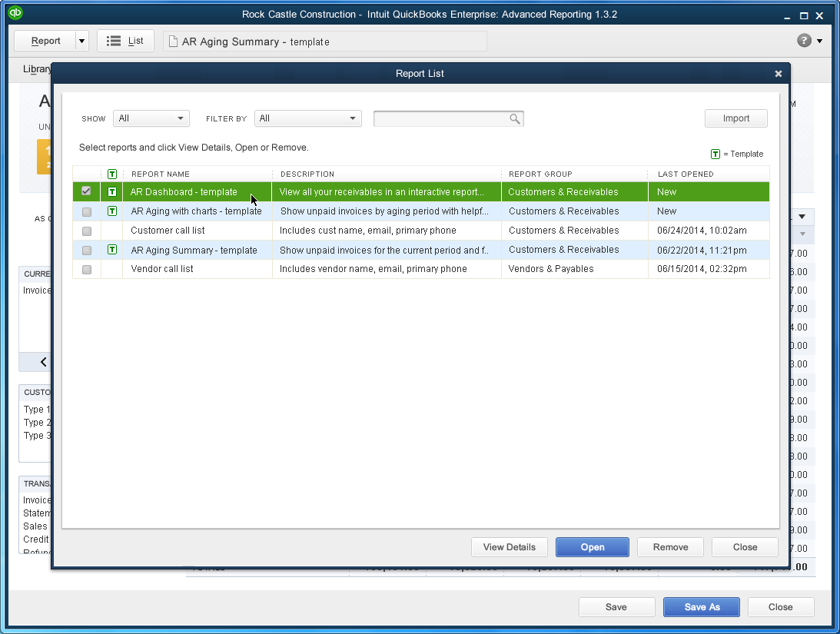Click the Save As button

701,606
